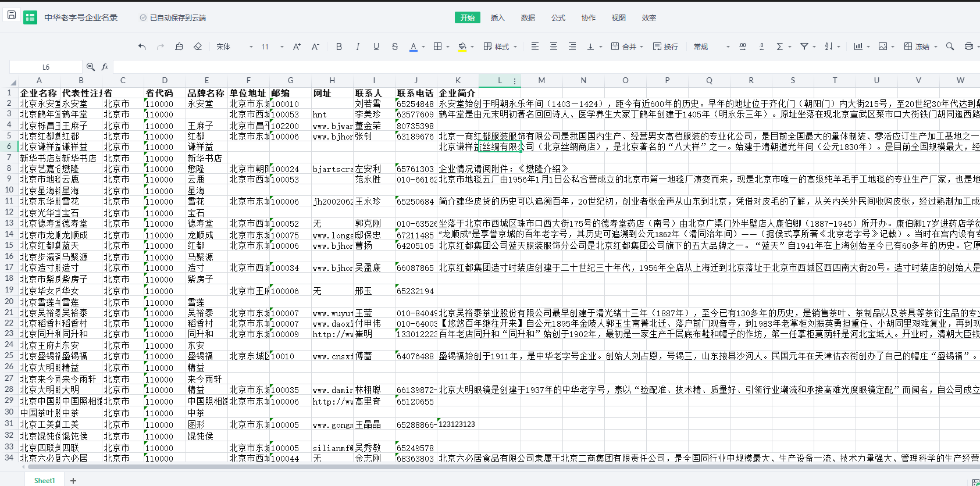The height and width of the screenshot is (486, 980).
Task: Click the increase font size icon
Action: [297, 47]
